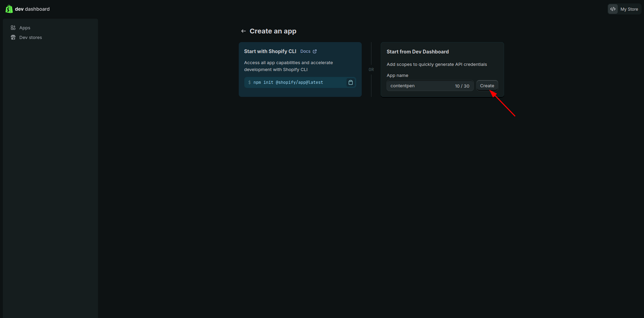The height and width of the screenshot is (318, 644).
Task: Click the Apps grid icon in sidebar
Action: (13, 28)
